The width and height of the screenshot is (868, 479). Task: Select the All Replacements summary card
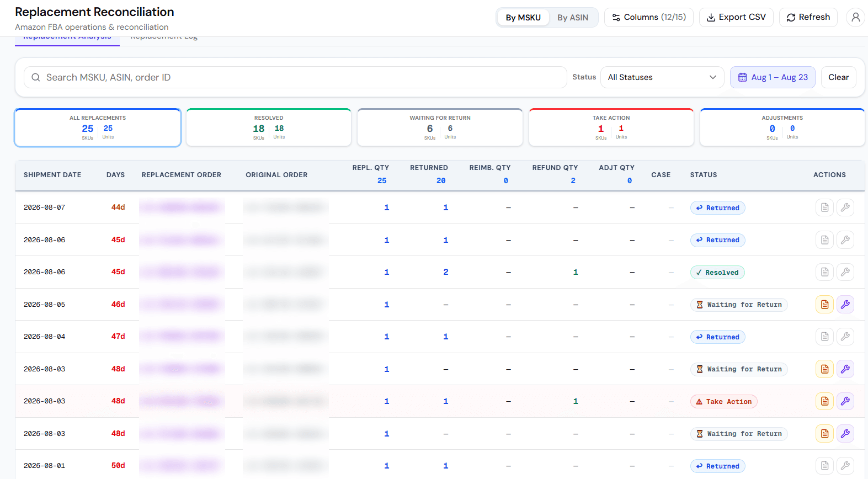pos(98,127)
